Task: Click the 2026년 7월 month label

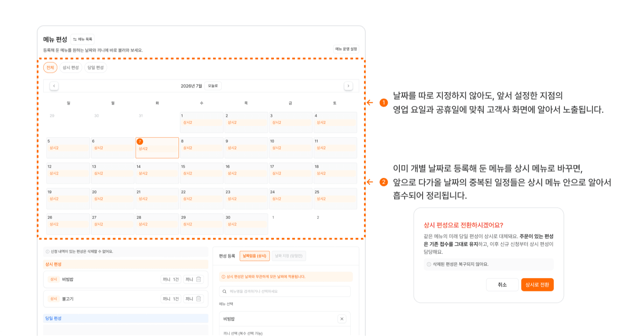Action: [x=192, y=86]
